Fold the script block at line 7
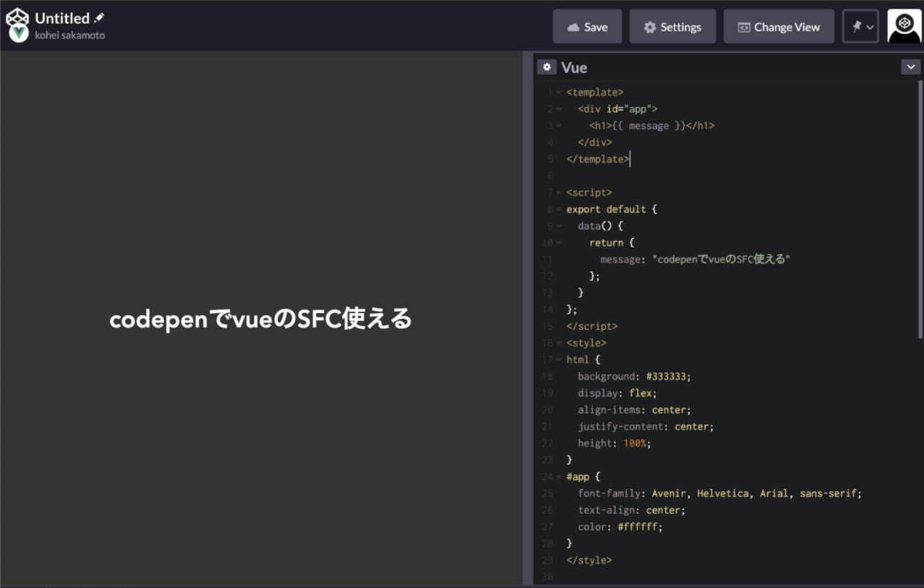Viewport: 924px width, 588px height. (559, 193)
